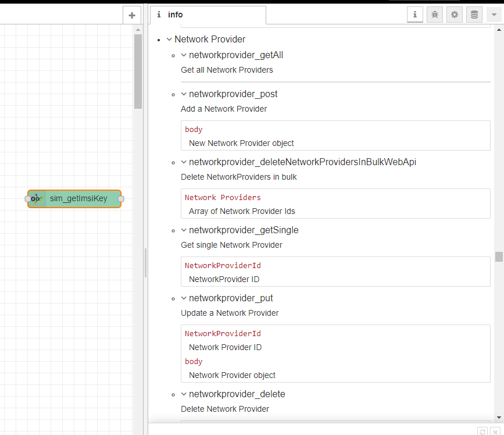Collapse the networkprovider_getSingle entry
Viewport: 504px width, 435px height.
[184, 230]
